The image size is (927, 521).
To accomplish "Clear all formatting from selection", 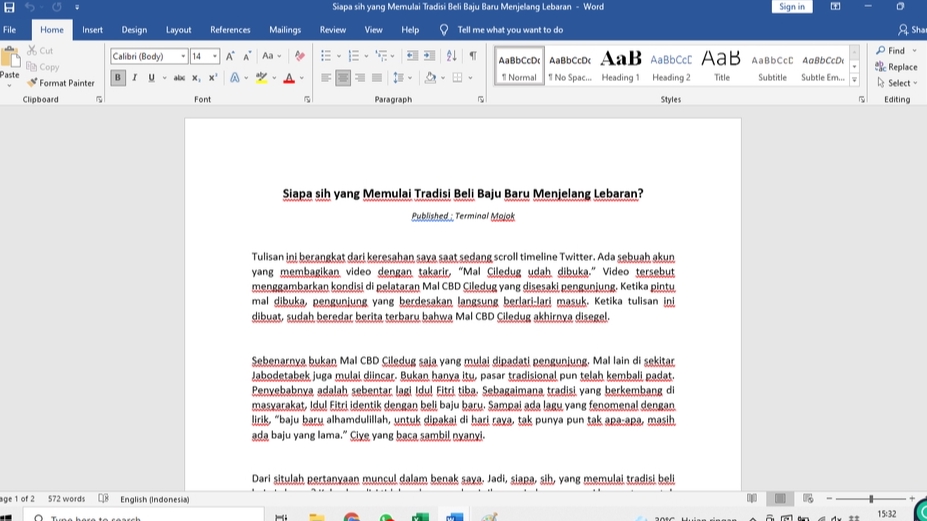I will pos(300,56).
